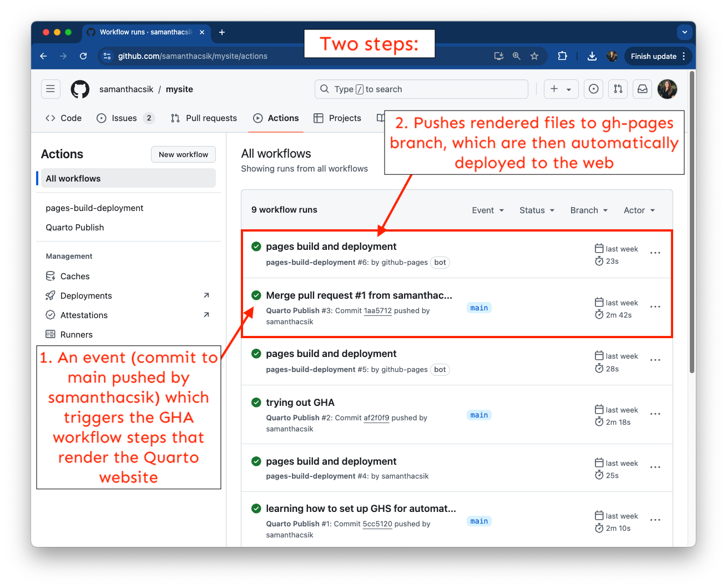This screenshot has width=727, height=588.
Task: Click the New workflow button
Action: coord(183,154)
